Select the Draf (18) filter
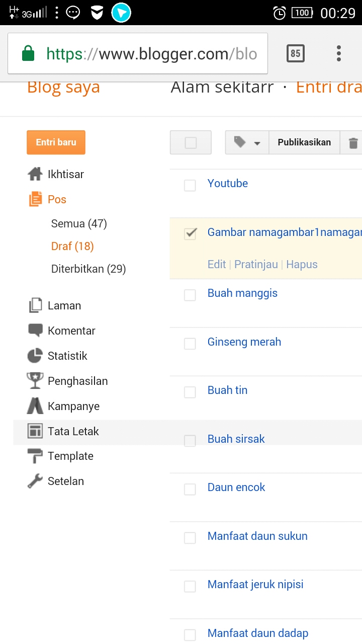The width and height of the screenshot is (362, 644). [x=72, y=246]
